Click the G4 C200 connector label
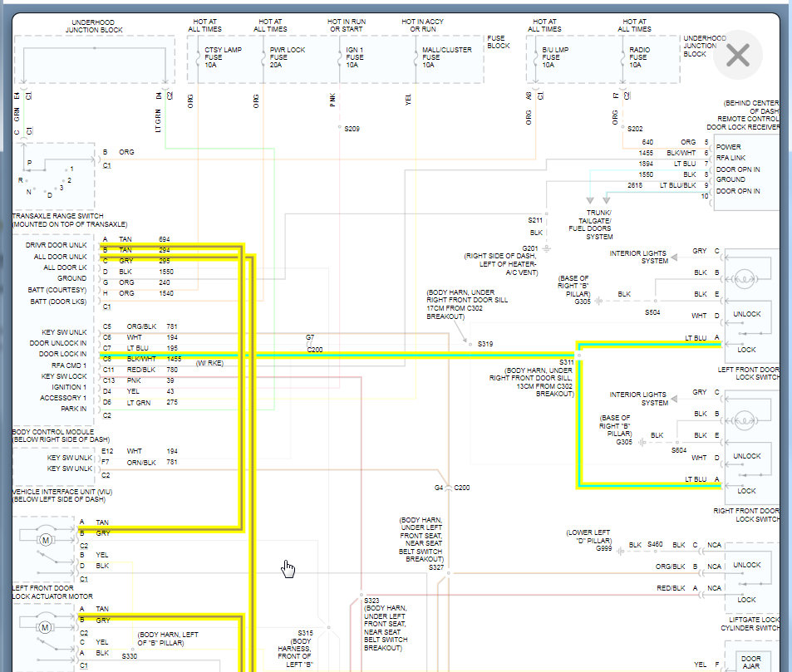The width and height of the screenshot is (792, 672). pyautogui.click(x=452, y=488)
